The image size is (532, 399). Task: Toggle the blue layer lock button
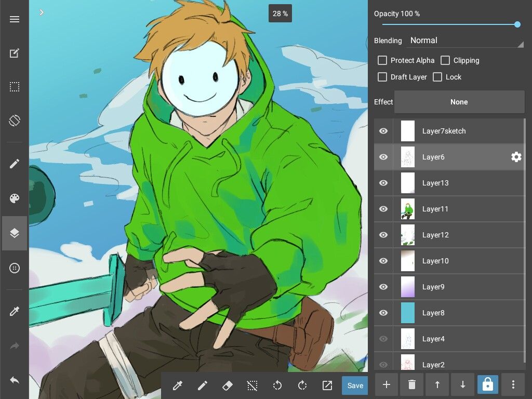(x=487, y=384)
